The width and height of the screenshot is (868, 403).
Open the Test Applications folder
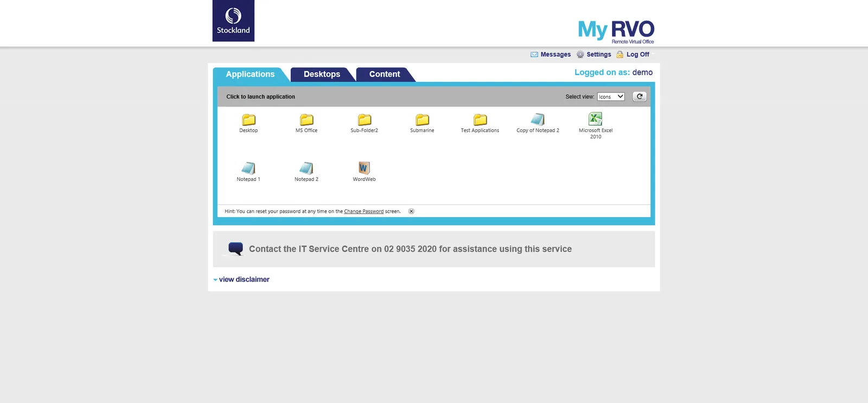(480, 119)
